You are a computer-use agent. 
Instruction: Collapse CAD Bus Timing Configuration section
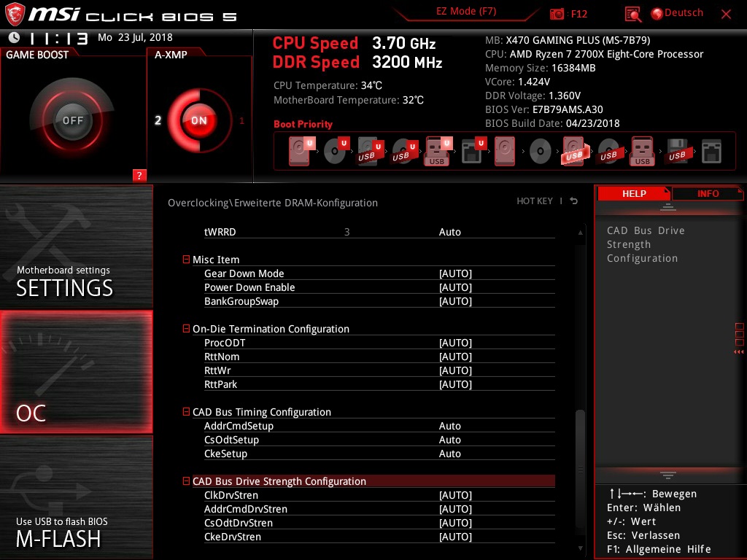186,412
